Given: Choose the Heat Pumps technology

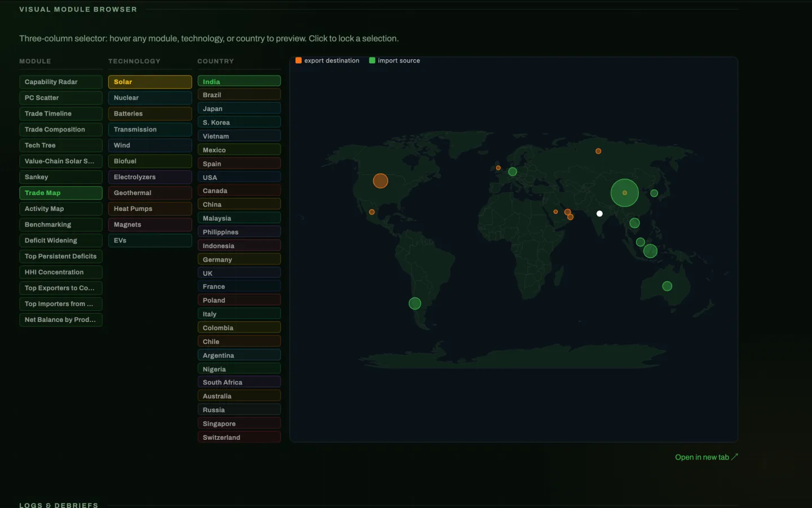Looking at the screenshot, I should pyautogui.click(x=150, y=209).
